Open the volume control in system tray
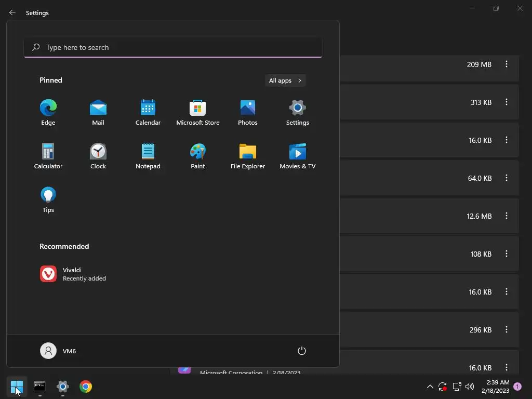This screenshot has height=399, width=532. pos(470,387)
